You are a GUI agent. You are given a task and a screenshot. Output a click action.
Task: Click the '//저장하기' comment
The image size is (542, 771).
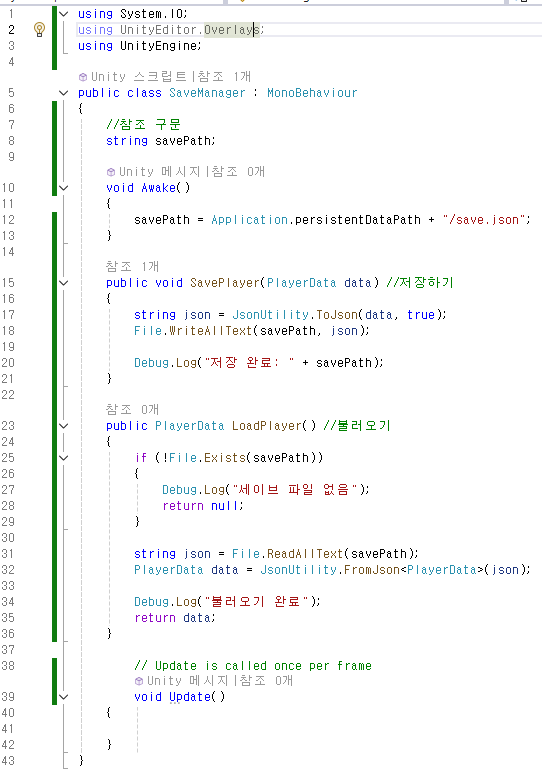(x=420, y=282)
